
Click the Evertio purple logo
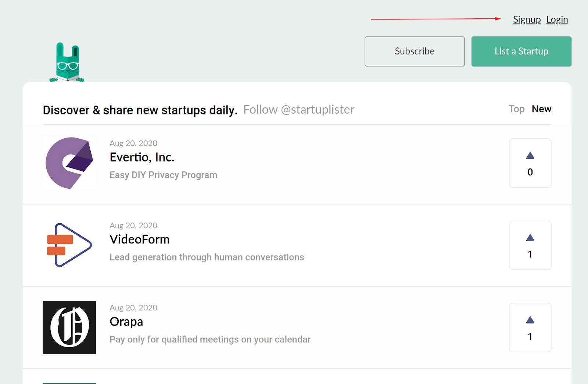point(69,163)
